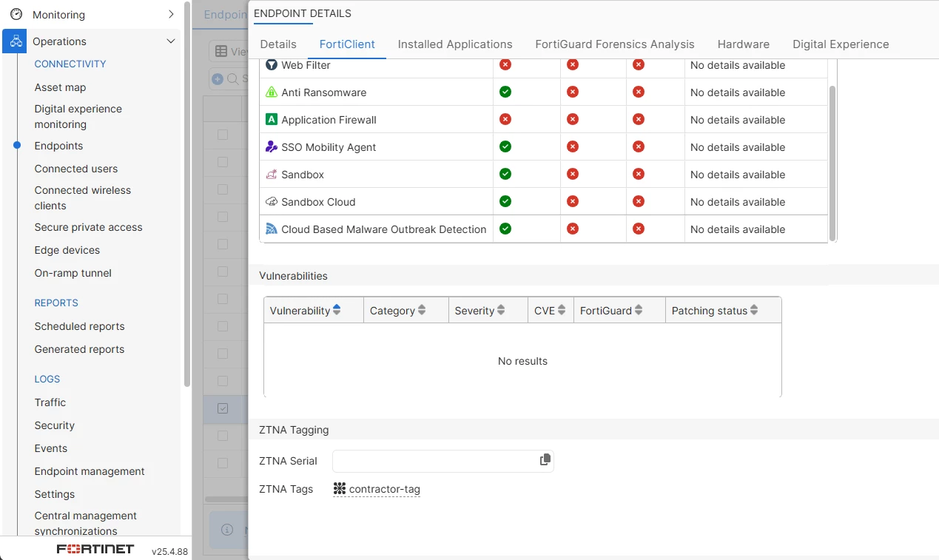This screenshot has width=939, height=560.
Task: Click the info icon at bottom of Endpoints page
Action: click(228, 530)
